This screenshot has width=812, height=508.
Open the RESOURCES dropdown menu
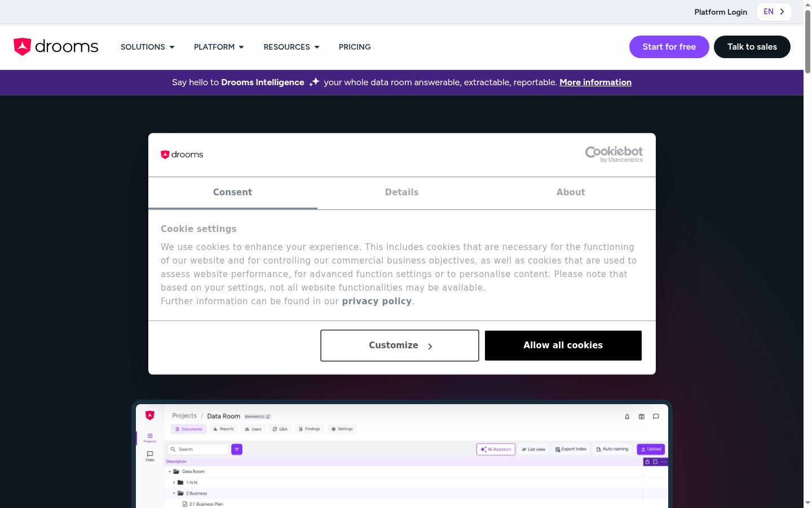pos(292,47)
